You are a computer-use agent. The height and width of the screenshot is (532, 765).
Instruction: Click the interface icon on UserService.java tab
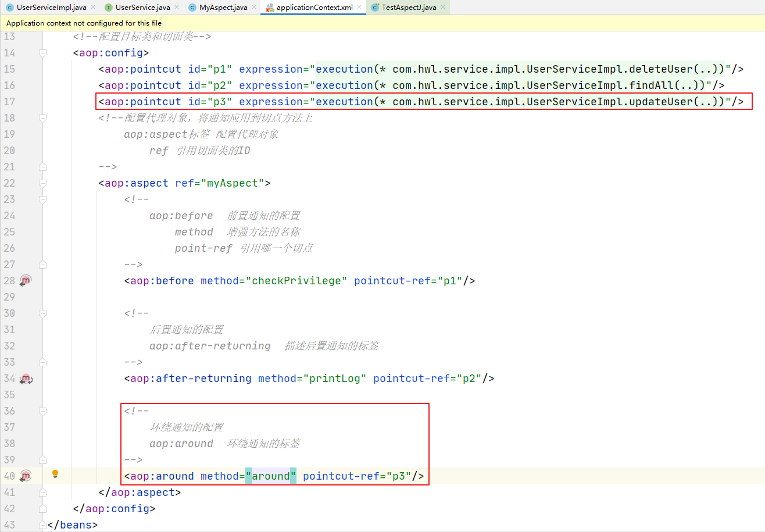coord(109,8)
